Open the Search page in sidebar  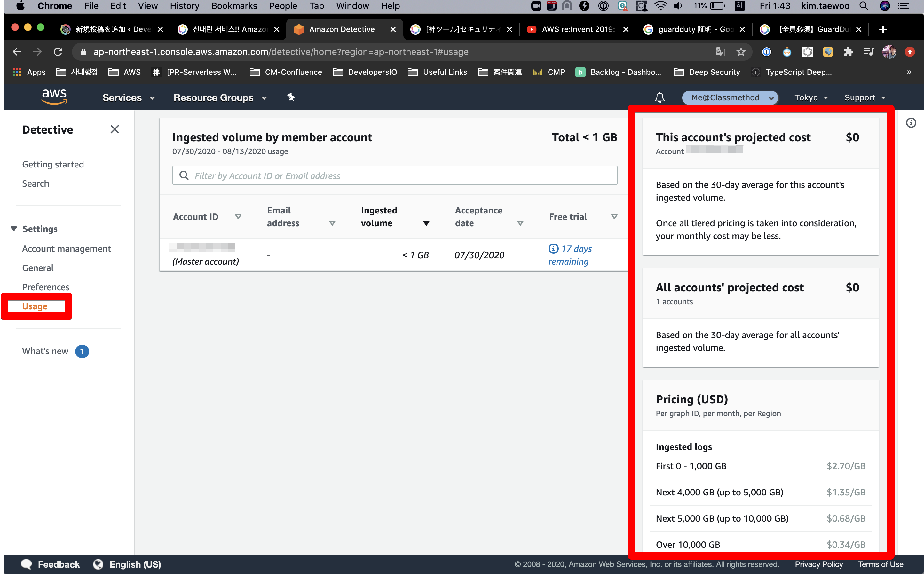[x=35, y=183]
